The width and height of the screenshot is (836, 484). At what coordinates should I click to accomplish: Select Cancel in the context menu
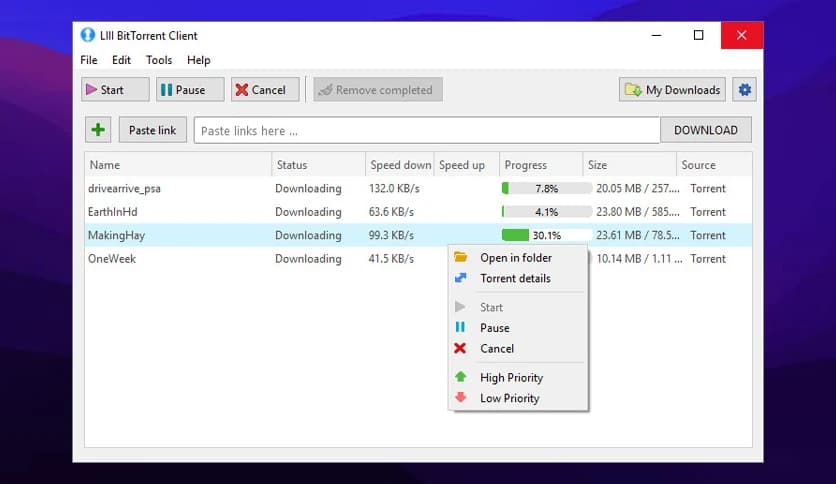click(518, 349)
